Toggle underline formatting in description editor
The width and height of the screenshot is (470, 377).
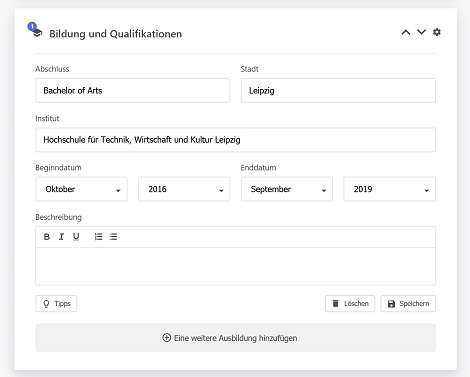[76, 237]
